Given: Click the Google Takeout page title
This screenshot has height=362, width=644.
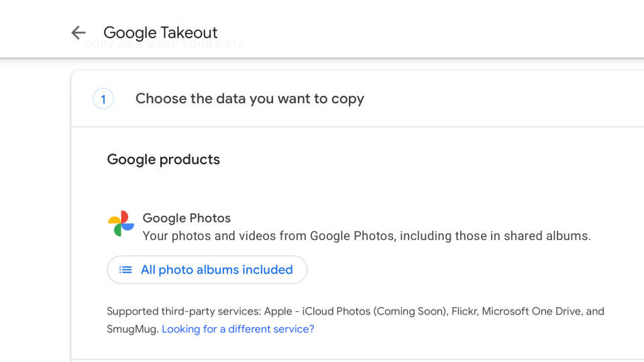Looking at the screenshot, I should 160,32.
